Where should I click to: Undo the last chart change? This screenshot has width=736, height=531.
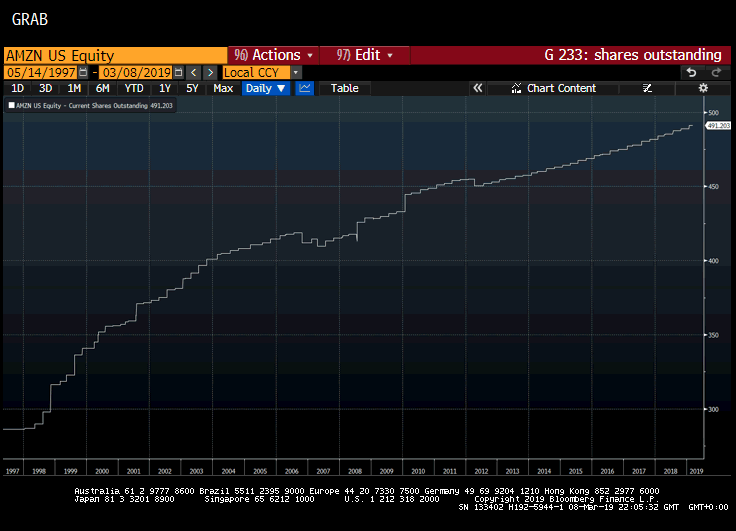tap(691, 73)
